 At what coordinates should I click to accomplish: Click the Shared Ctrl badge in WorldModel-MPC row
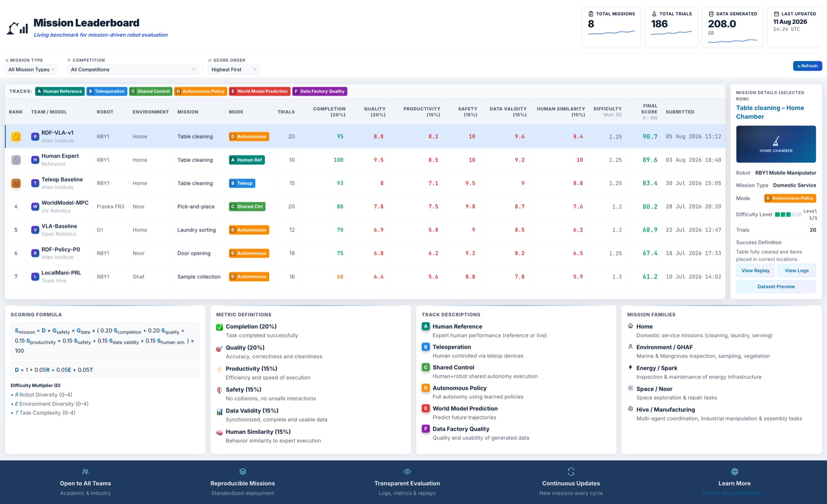[247, 207]
